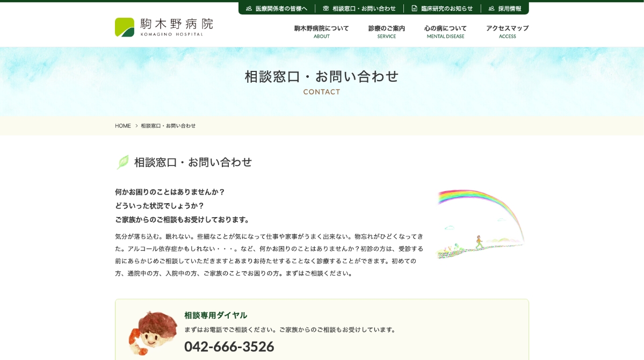Screen dimensions: 644x360
Task: Click the chevron separator in the breadcrumb
Action: pos(136,126)
